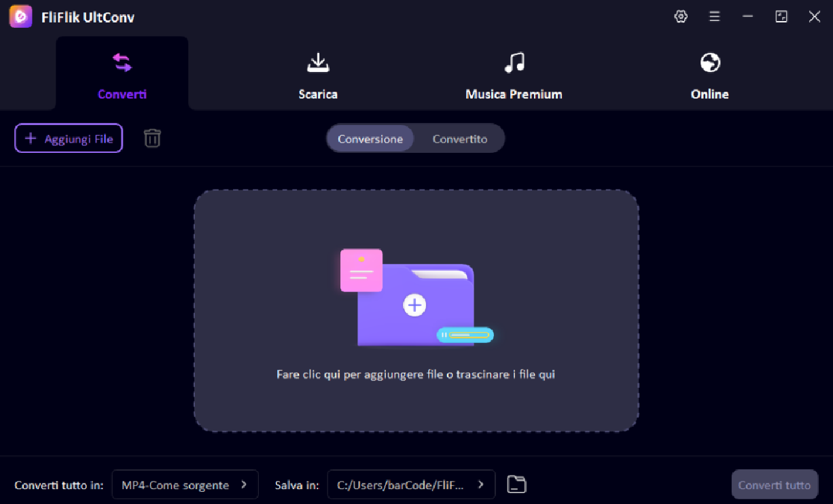Open the settings gear in title bar
Image resolution: width=833 pixels, height=504 pixels.
pos(681,17)
